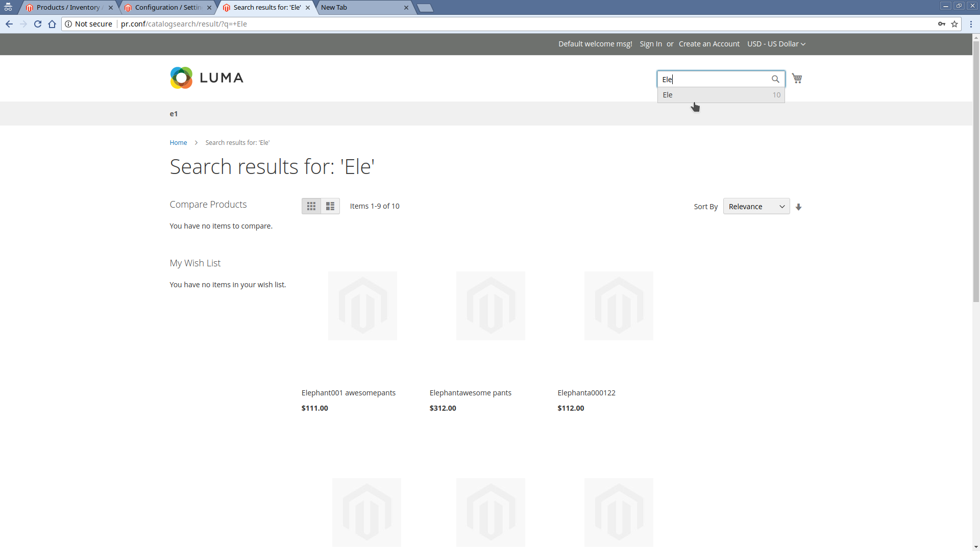Switch to New Tab
The image size is (980, 551).
click(363, 8)
